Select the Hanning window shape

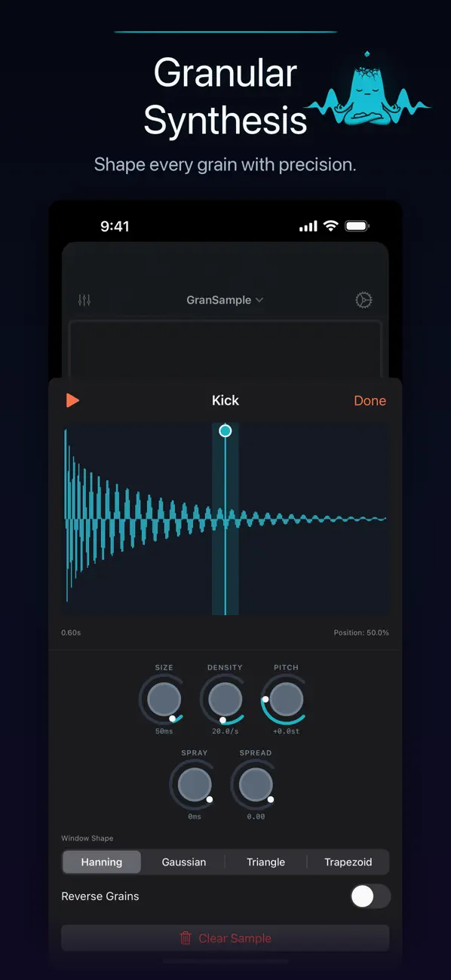pyautogui.click(x=102, y=862)
